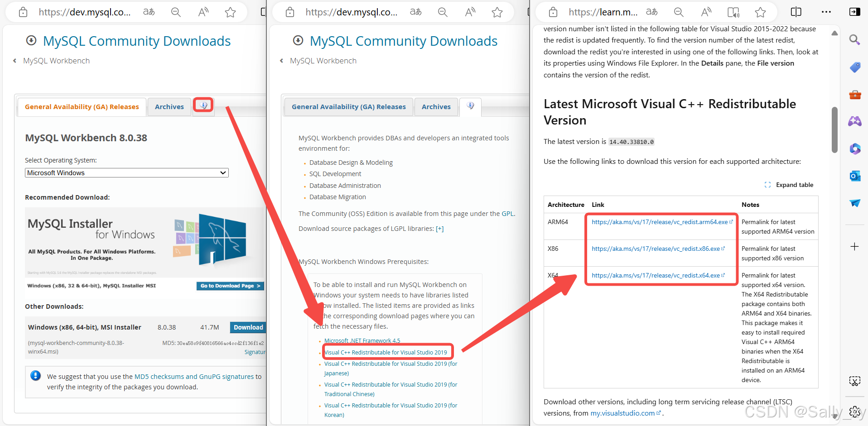Expand LGPL source packages [+] link
Image resolution: width=868 pixels, height=426 pixels.
tap(439, 229)
